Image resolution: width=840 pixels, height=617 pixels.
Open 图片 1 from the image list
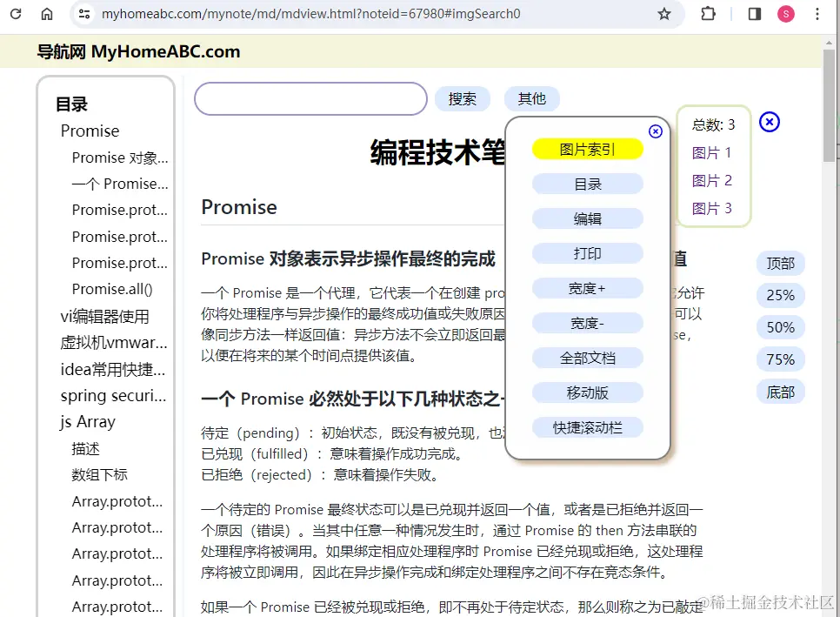pyautogui.click(x=712, y=152)
